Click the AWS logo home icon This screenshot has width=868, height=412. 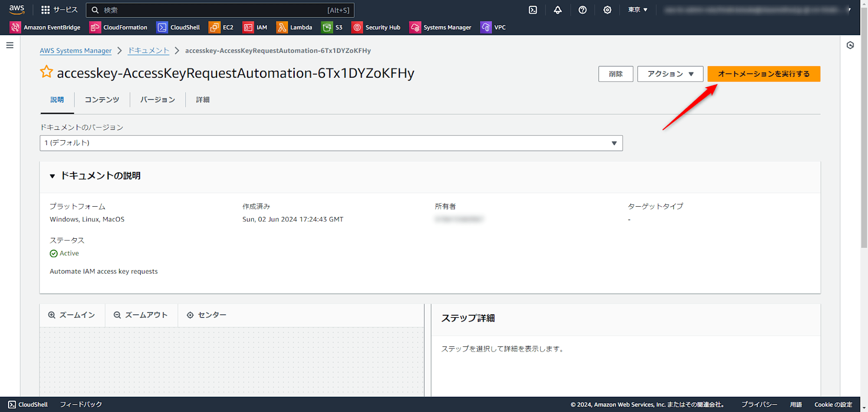(16, 10)
